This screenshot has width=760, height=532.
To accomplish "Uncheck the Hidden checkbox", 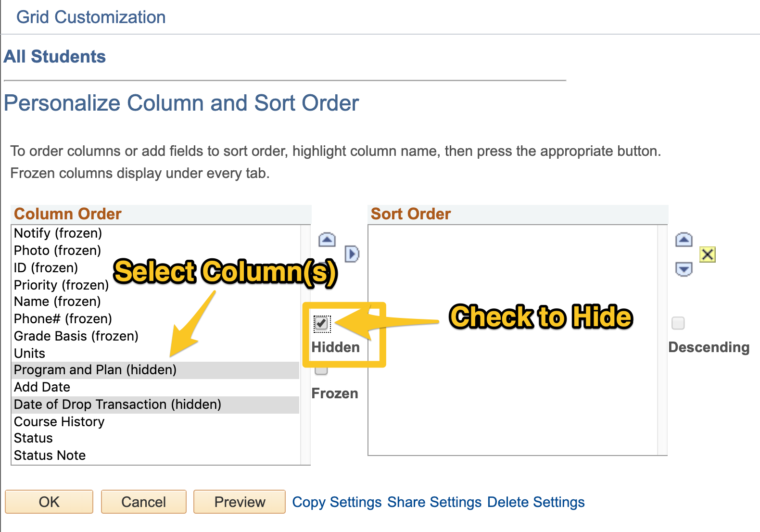I will pos(321,323).
